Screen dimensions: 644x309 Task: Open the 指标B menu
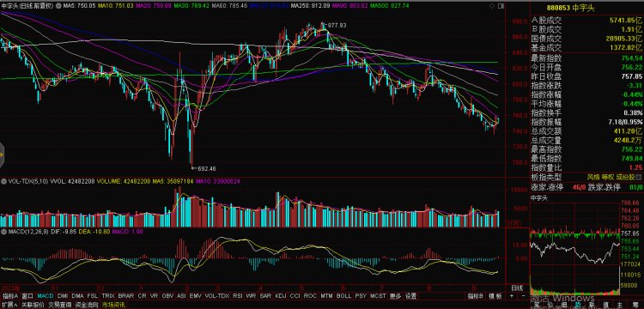pyautogui.click(x=476, y=296)
